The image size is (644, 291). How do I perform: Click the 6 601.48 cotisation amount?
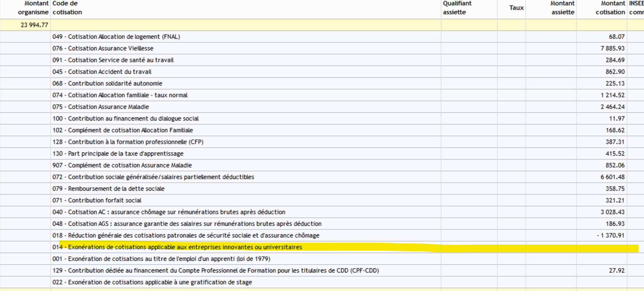(612, 177)
